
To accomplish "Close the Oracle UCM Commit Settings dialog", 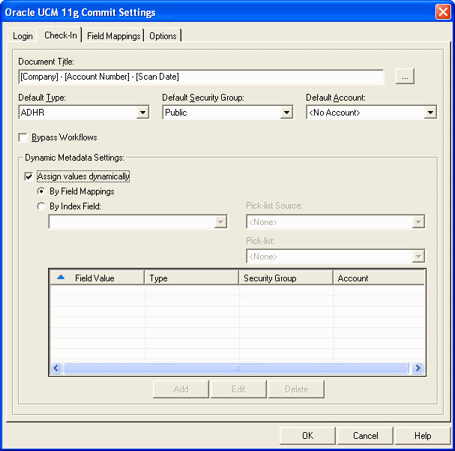I will 443,12.
